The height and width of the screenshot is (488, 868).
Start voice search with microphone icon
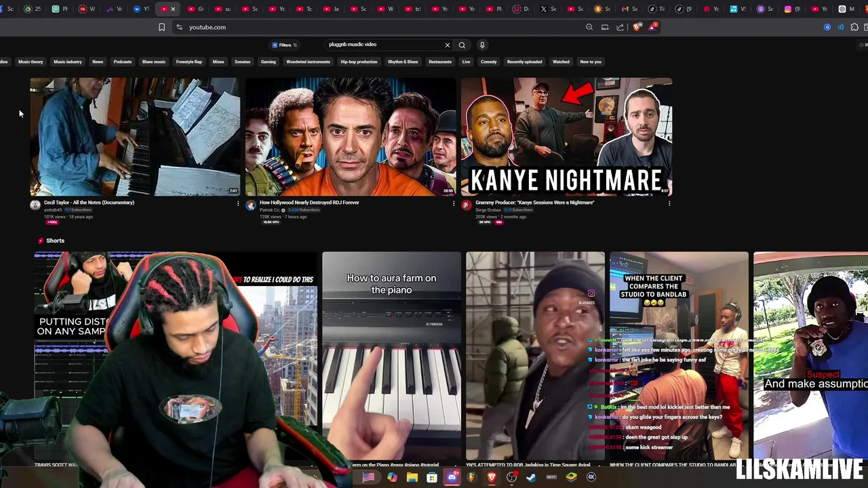click(x=482, y=45)
